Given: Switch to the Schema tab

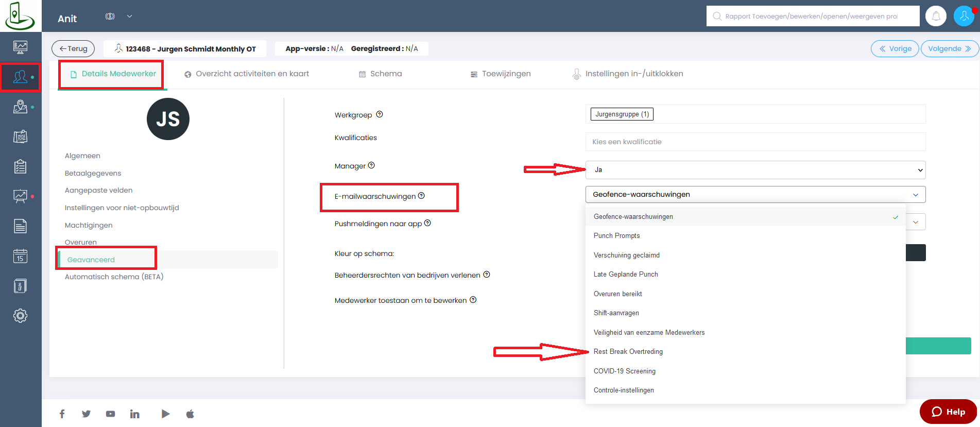Looking at the screenshot, I should 381,74.
